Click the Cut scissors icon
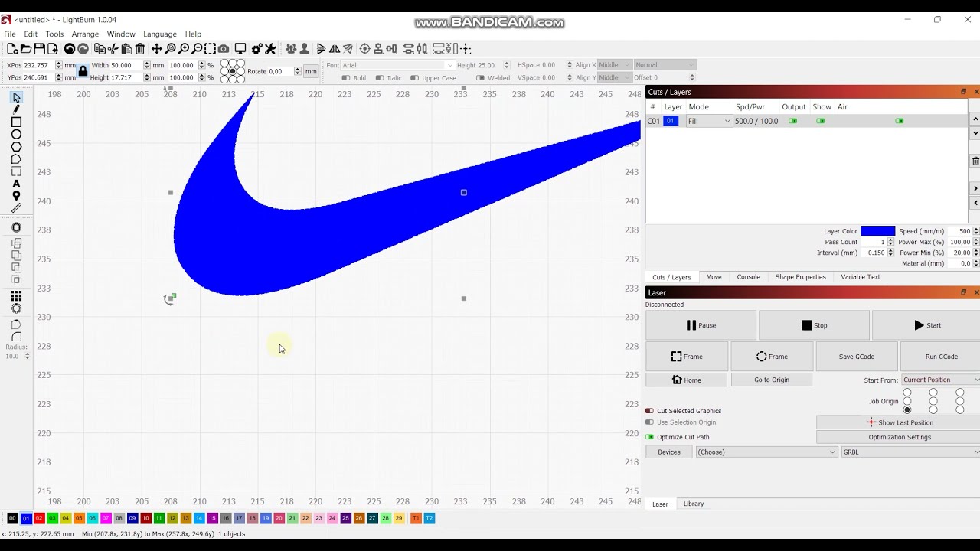 point(113,49)
